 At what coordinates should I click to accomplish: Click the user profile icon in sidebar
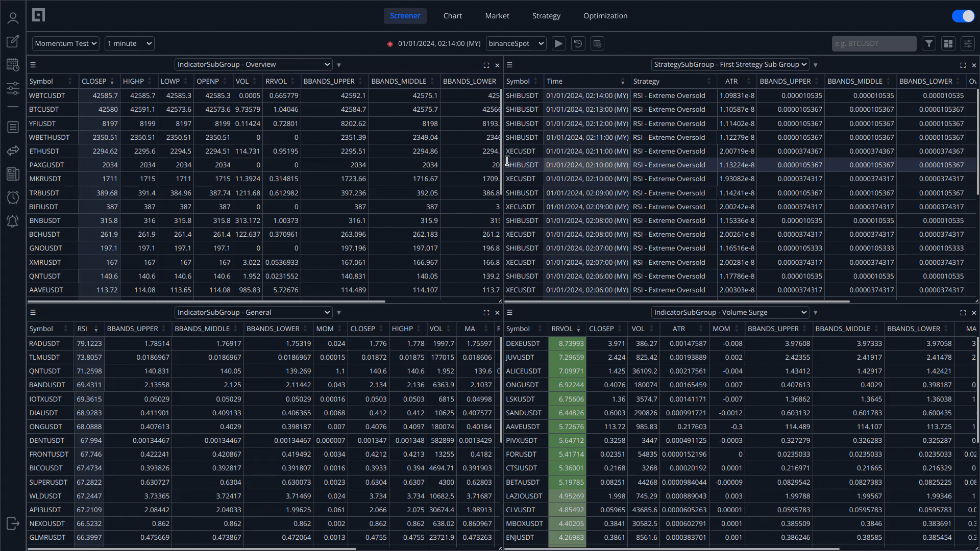pyautogui.click(x=13, y=18)
